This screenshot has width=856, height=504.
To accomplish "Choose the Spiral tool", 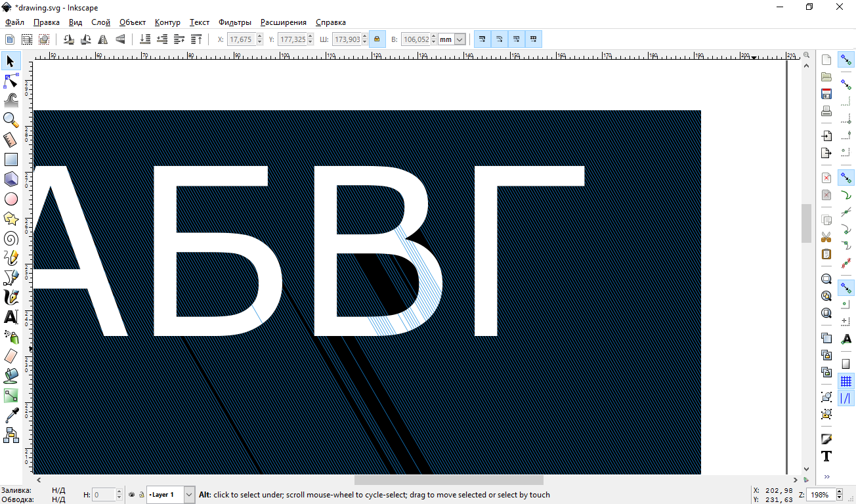I will 11,238.
